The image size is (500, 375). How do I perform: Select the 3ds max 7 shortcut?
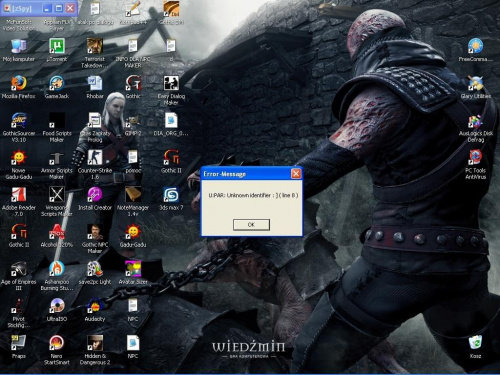pyautogui.click(x=171, y=195)
